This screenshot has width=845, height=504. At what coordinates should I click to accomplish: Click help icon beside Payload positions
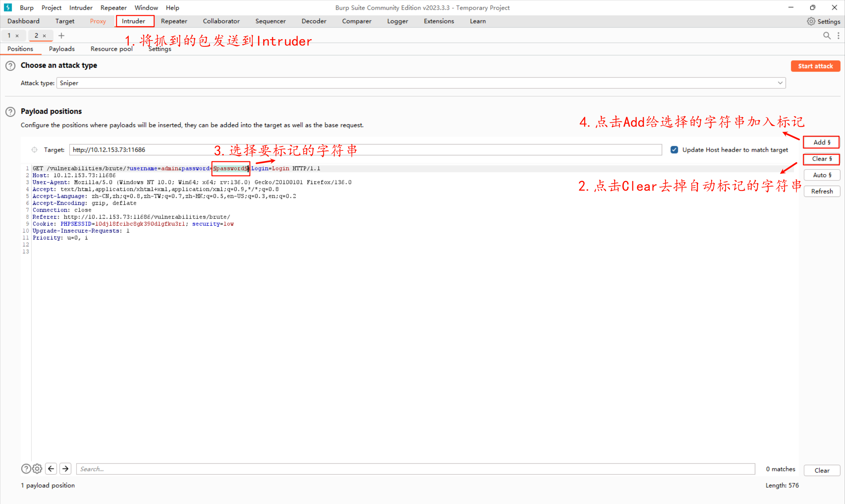[x=11, y=112]
